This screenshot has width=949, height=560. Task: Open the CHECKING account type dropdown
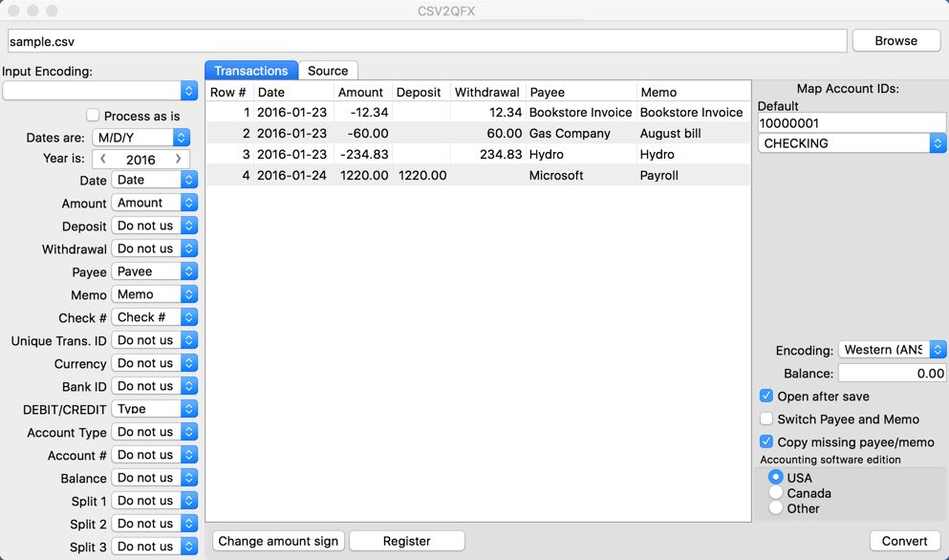tap(851, 143)
